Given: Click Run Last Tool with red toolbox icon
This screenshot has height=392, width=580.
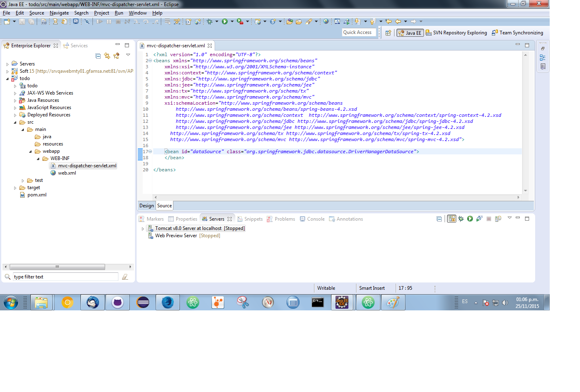Looking at the screenshot, I should click(240, 21).
